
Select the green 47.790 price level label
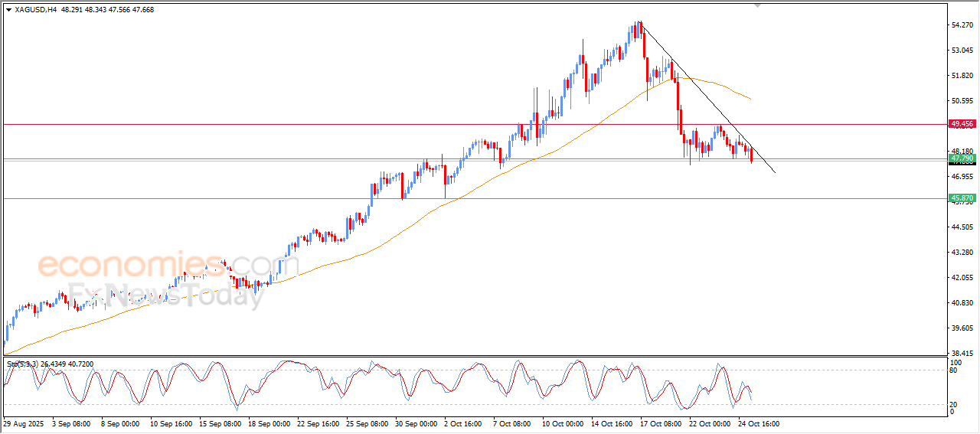(x=961, y=158)
